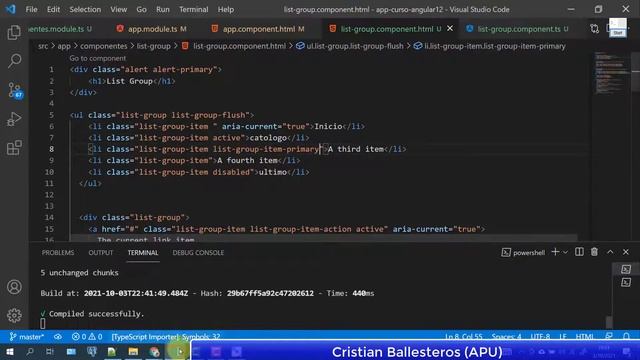Change Spaces: 4 indentation setting
Viewport: 640px width, 360px height.
[506, 337]
